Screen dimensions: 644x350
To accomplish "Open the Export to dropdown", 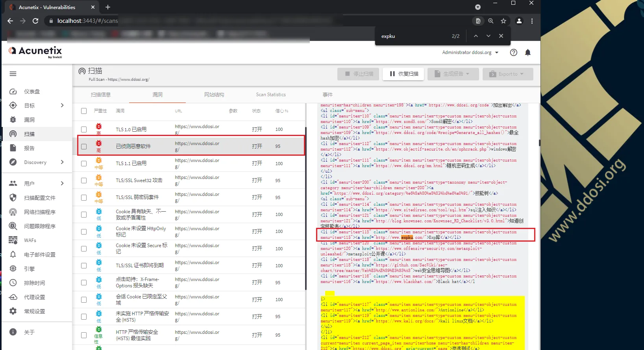I will click(x=508, y=74).
